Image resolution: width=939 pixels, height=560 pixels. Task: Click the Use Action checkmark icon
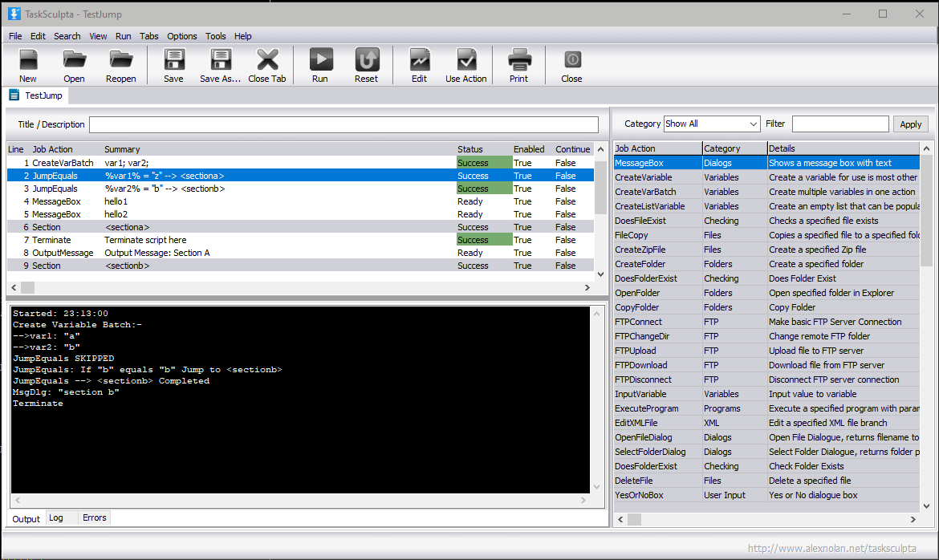(x=466, y=60)
